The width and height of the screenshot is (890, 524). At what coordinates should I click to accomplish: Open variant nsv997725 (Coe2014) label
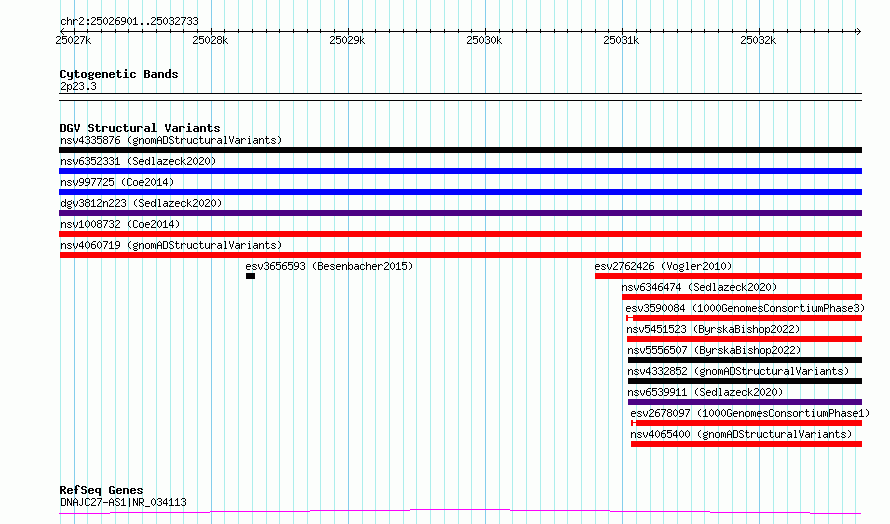(x=117, y=182)
